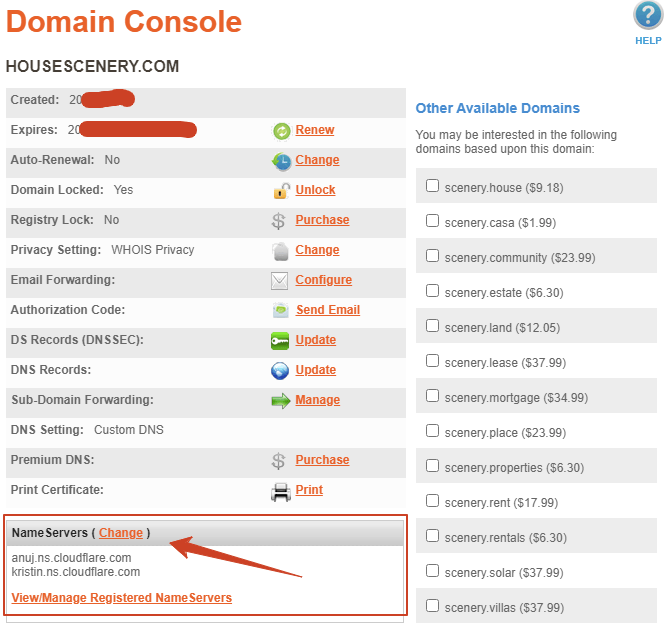Click the Sub-Domain Forwarding green arrow icon

pos(280,401)
